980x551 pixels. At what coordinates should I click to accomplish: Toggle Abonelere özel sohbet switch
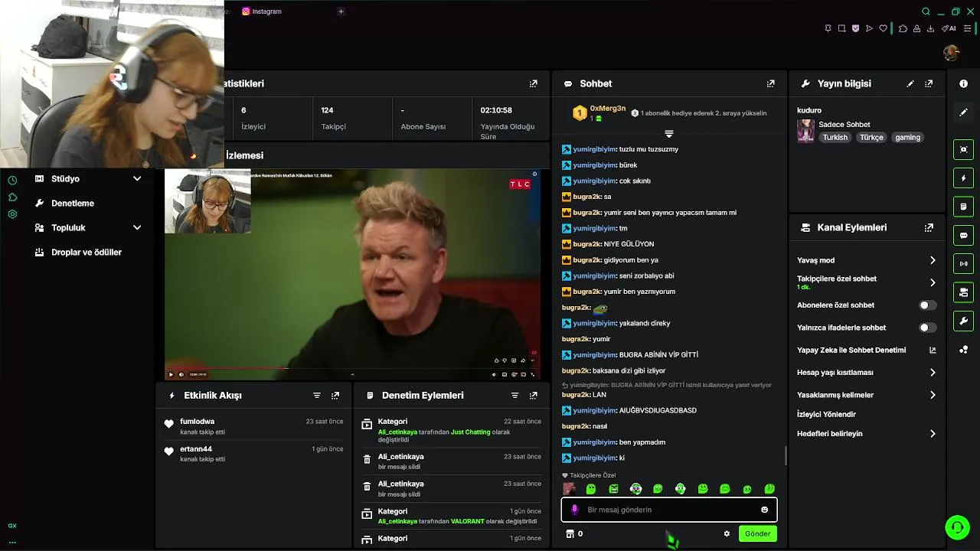(x=927, y=305)
